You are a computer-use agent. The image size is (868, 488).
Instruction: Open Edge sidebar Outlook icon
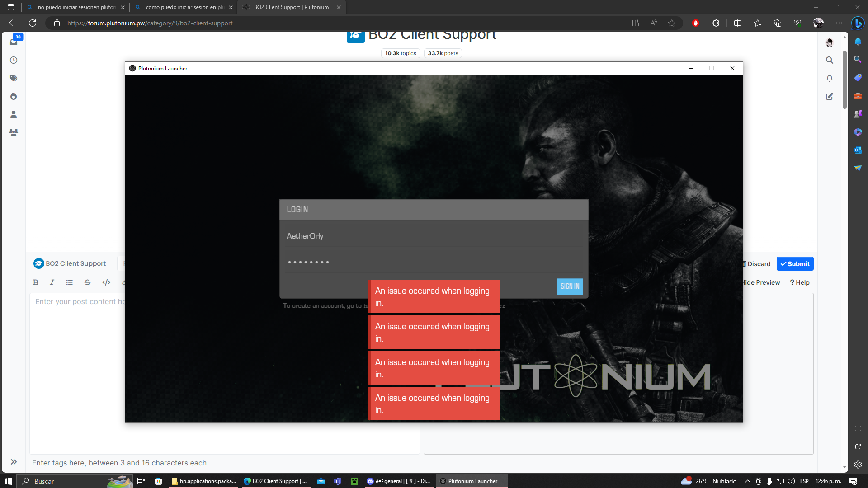(858, 150)
